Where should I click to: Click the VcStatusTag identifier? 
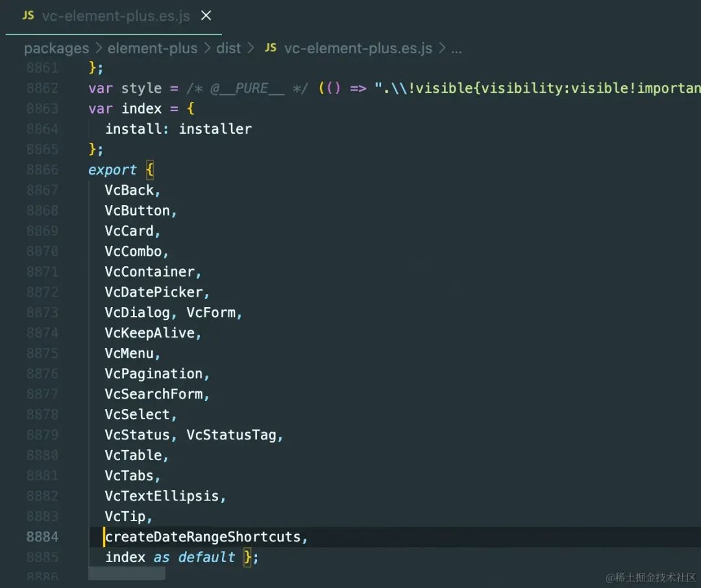tap(231, 435)
